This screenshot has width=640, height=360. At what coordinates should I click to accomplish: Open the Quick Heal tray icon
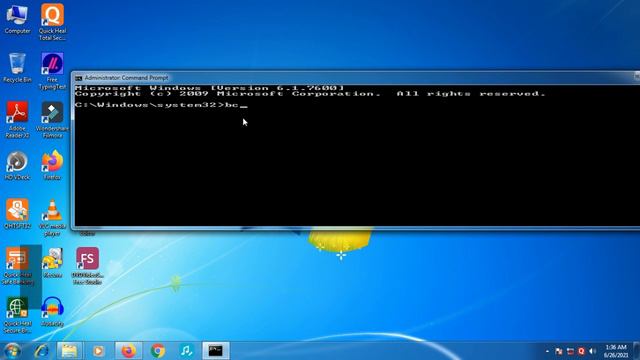581,351
